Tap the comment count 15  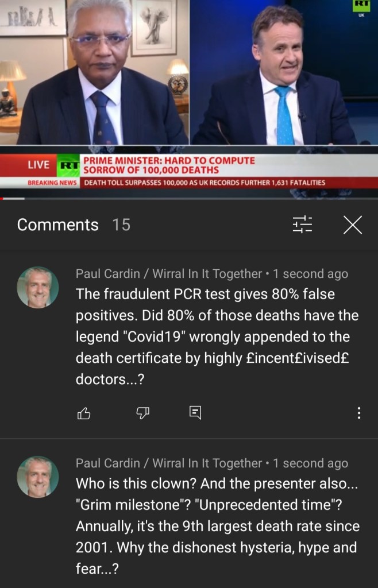(121, 225)
